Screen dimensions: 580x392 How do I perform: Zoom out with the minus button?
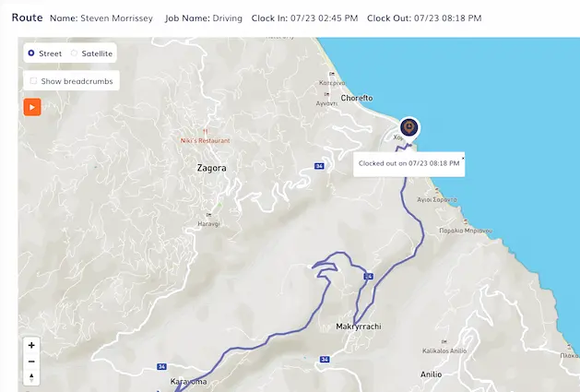31,362
